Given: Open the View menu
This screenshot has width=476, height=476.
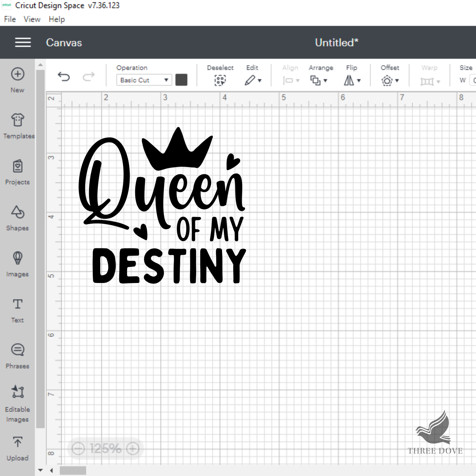Looking at the screenshot, I should [32, 19].
